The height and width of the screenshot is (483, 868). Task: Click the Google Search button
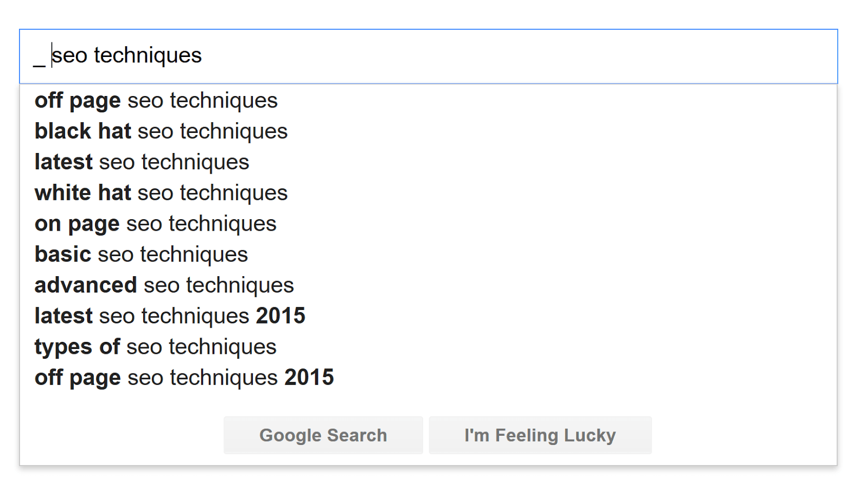coord(323,435)
